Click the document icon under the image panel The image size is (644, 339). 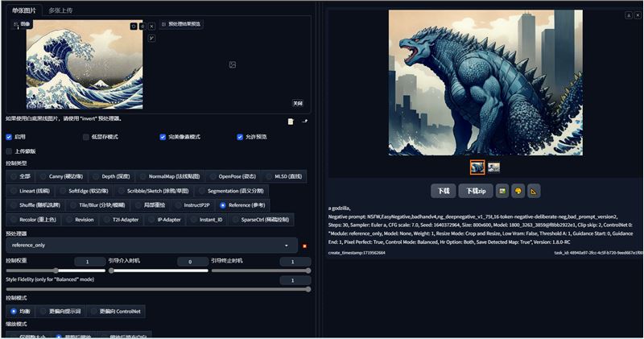291,122
